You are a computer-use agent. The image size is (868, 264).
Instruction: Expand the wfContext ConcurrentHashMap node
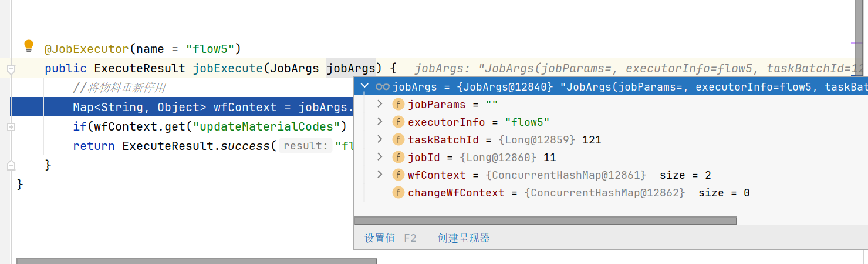pyautogui.click(x=380, y=175)
